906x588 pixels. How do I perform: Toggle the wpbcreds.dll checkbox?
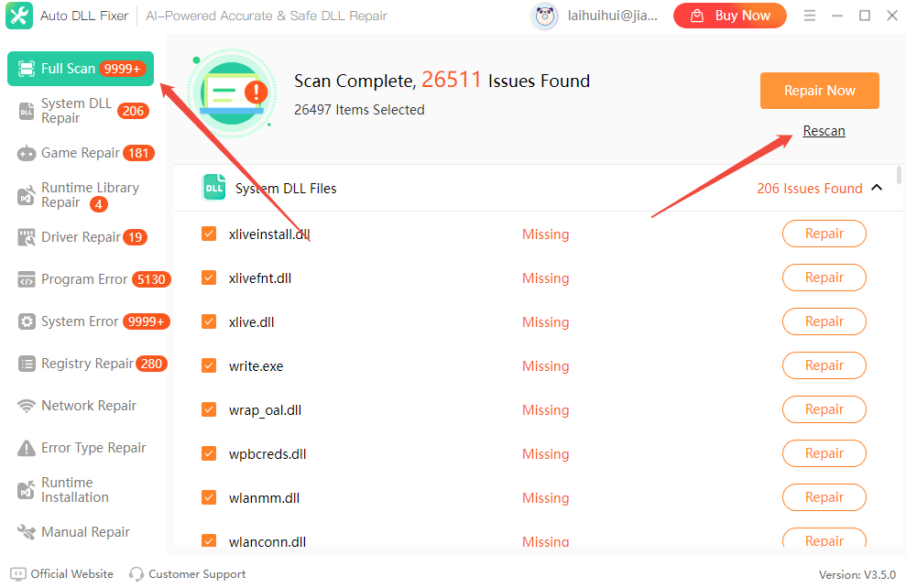pyautogui.click(x=209, y=454)
